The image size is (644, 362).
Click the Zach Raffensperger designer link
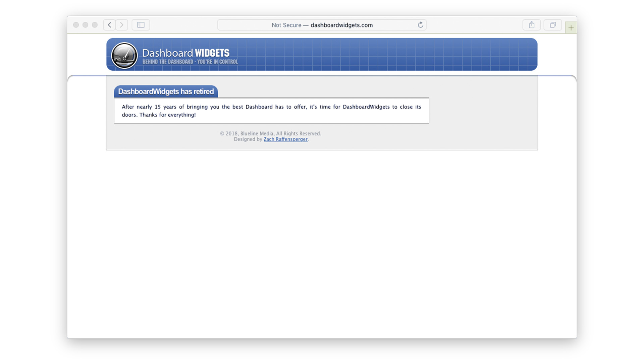coord(285,139)
